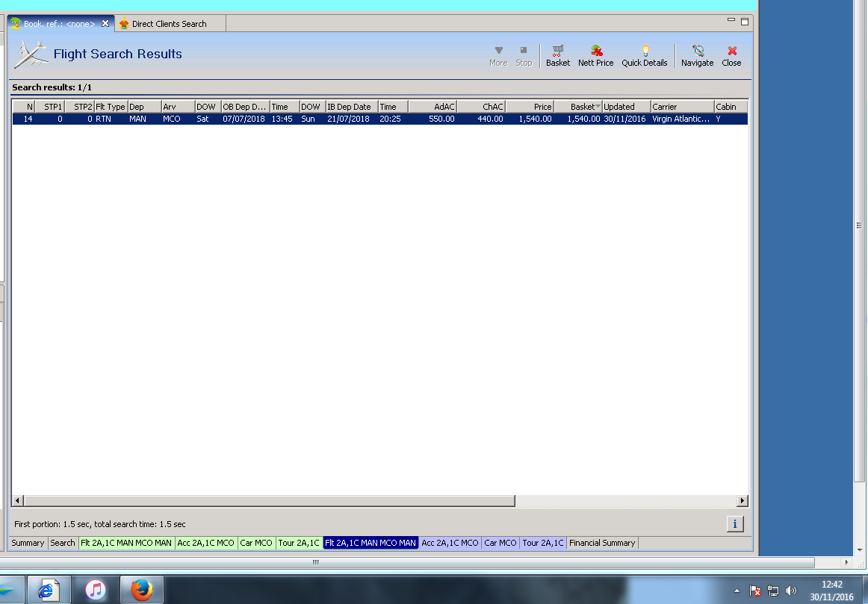Select the Book. ref. none tab

coord(59,24)
